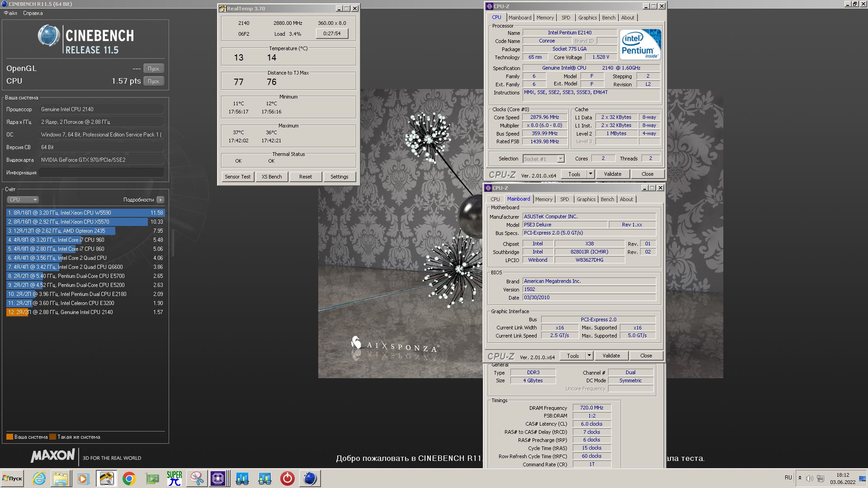Open the Справка menu
Screen dimensions: 868x488
33,13
